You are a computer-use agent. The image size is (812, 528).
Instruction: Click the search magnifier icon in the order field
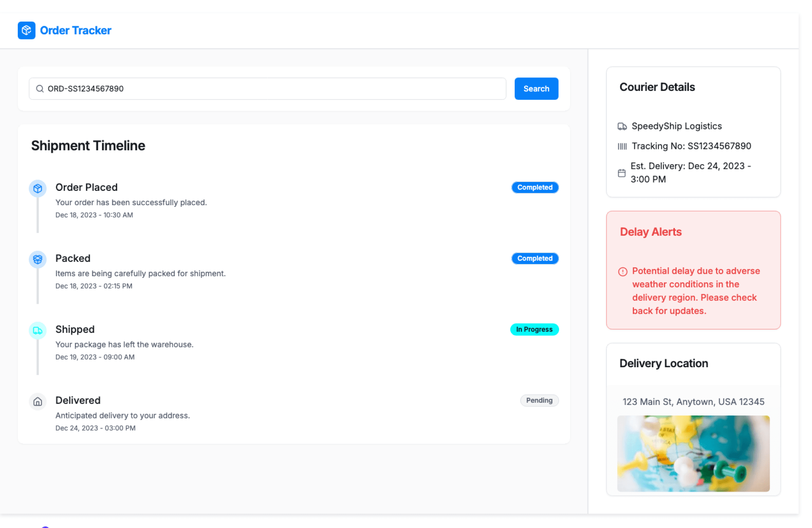[x=40, y=89]
